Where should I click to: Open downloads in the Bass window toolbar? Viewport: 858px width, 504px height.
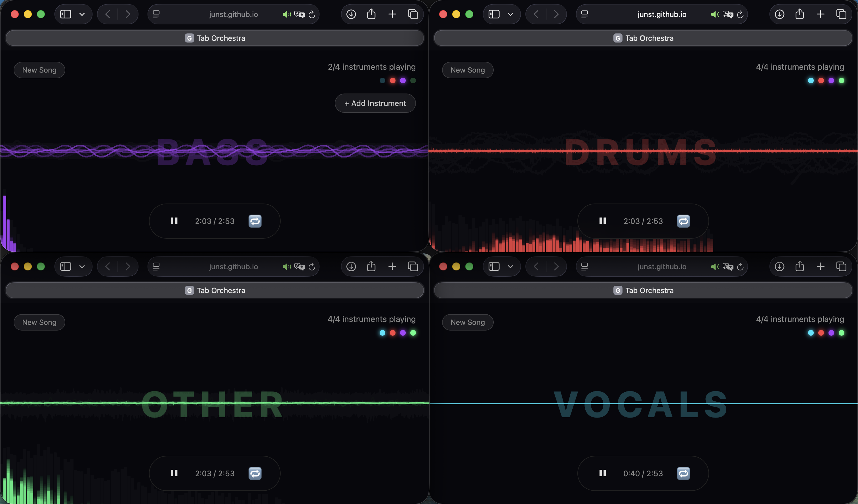tap(351, 14)
